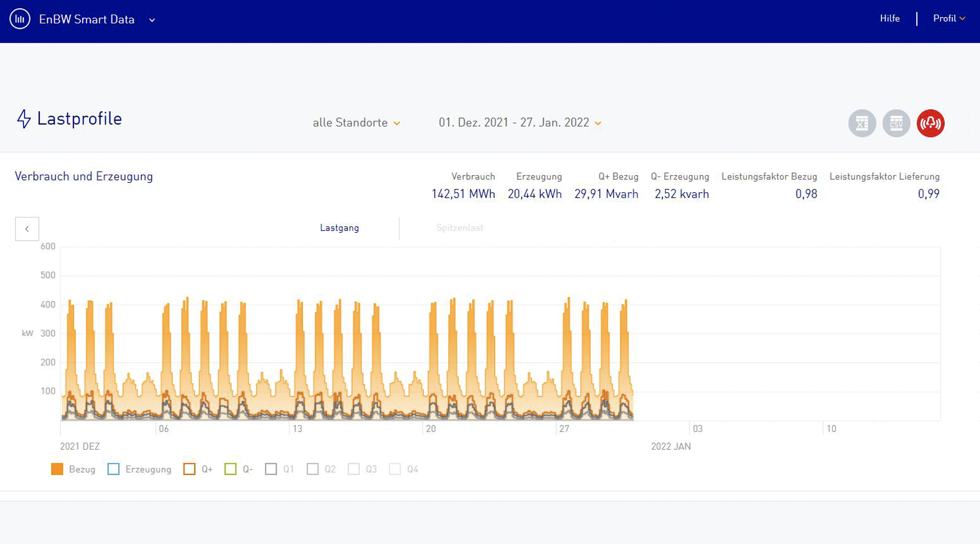Toggle the Bezug series checkbox
Screen dimensions: 980x544
57,469
